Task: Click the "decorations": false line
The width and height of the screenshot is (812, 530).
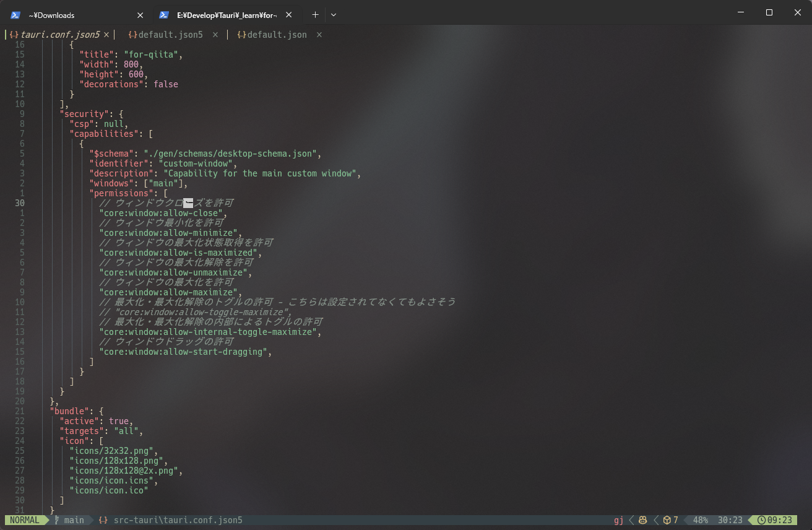Action: 129,84
